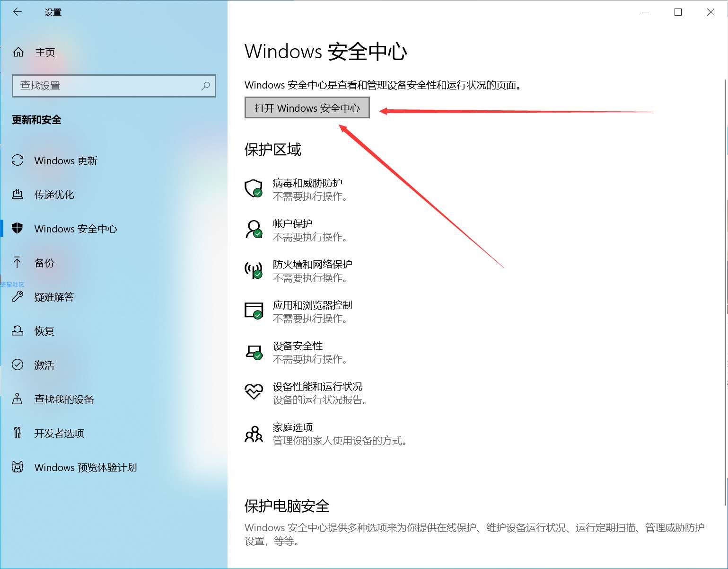The image size is (728, 569).
Task: Click the search magnifier icon
Action: point(205,86)
